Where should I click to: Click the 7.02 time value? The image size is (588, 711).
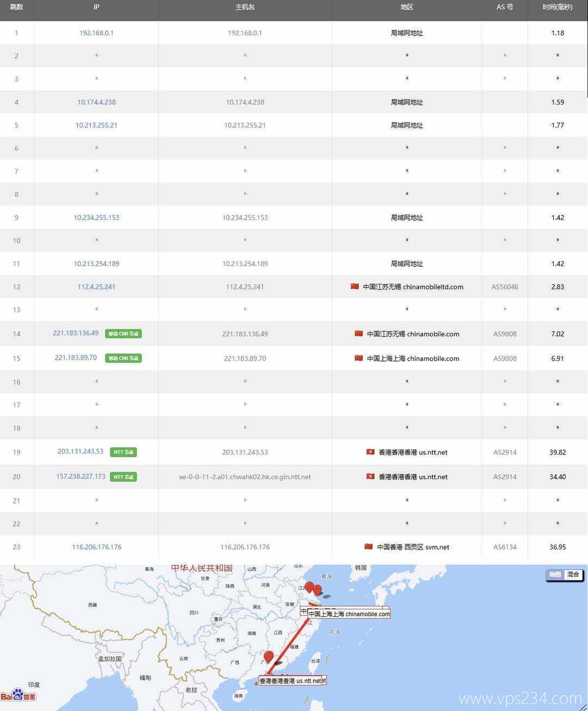558,334
